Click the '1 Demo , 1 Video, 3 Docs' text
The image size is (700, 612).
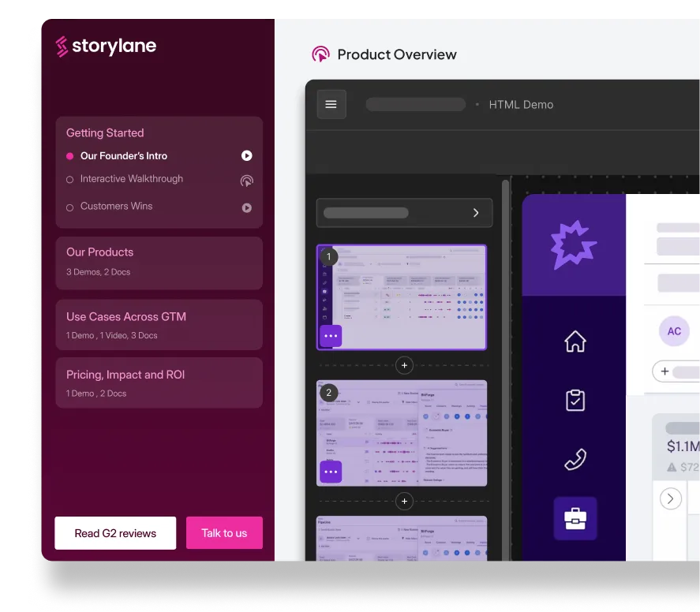pos(111,335)
